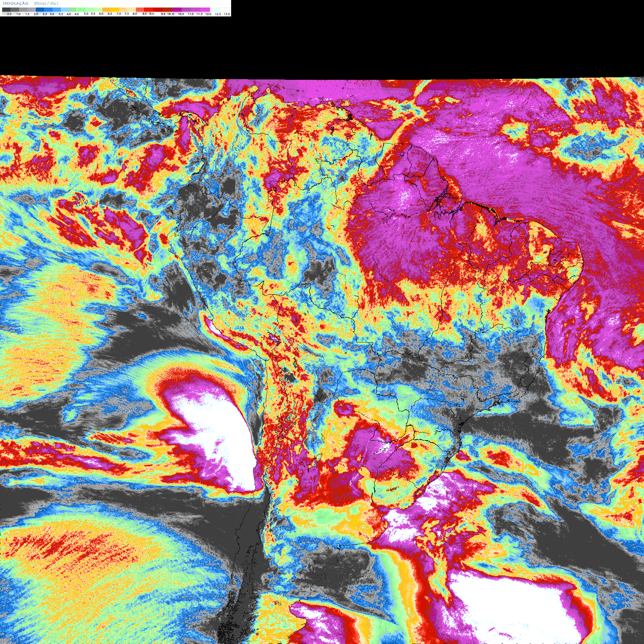Select the 1.0 legend value
This screenshot has height=644, width=644.
click(18, 14)
